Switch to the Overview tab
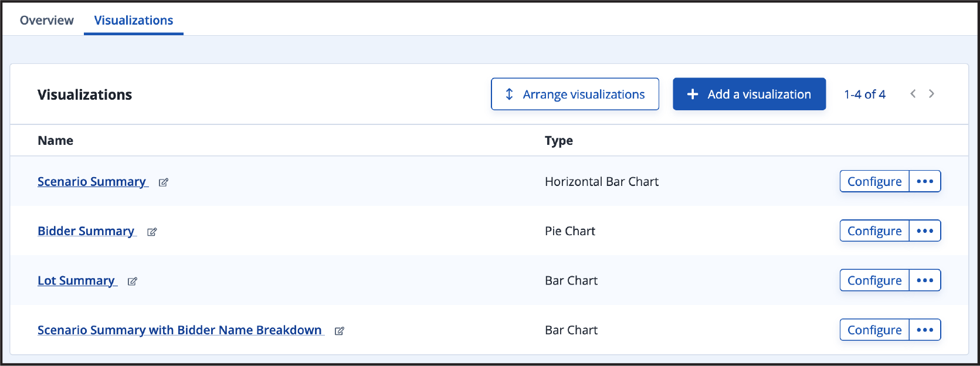 coord(47,20)
